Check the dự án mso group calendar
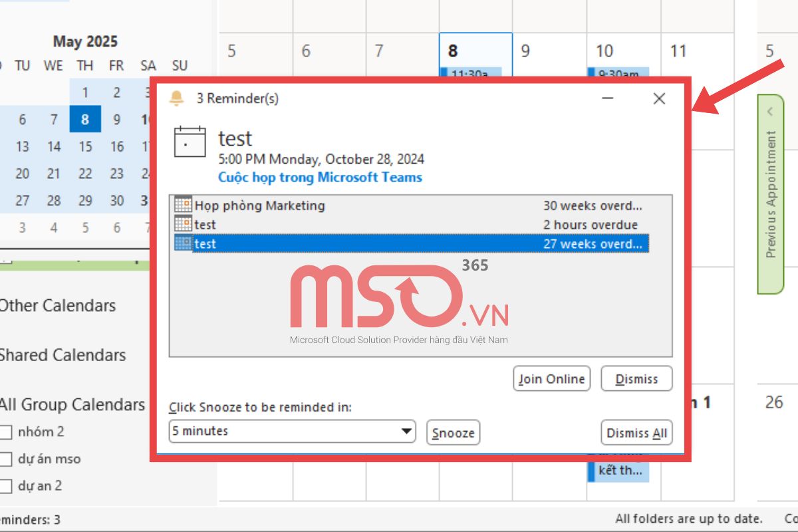This screenshot has height=532, width=798. 6,459
